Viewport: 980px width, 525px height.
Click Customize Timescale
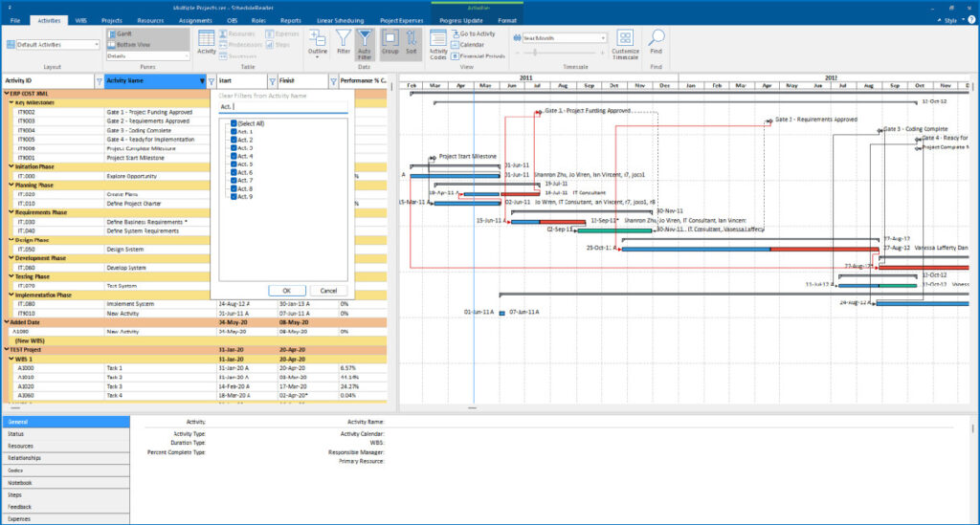(625, 44)
